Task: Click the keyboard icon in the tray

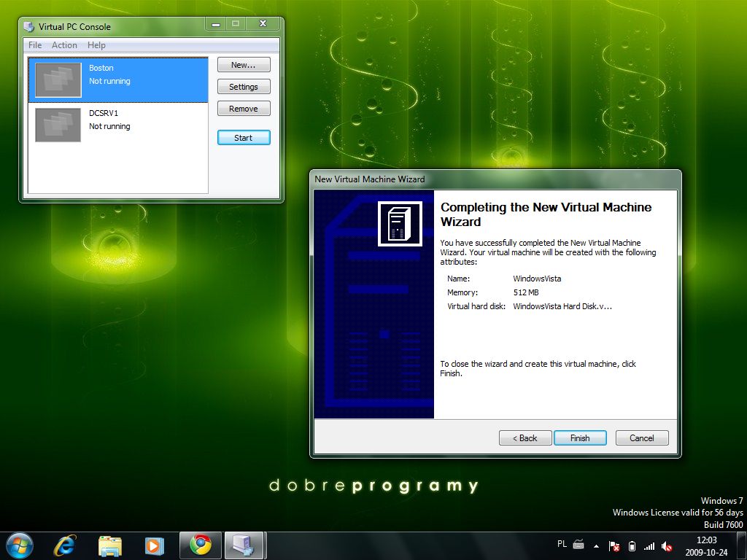Action: click(578, 544)
